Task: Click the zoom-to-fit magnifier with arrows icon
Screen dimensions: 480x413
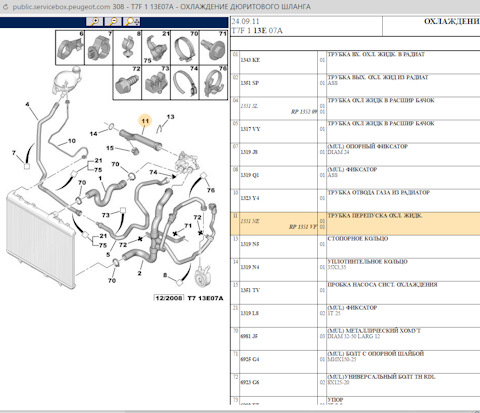Action: 132,22
